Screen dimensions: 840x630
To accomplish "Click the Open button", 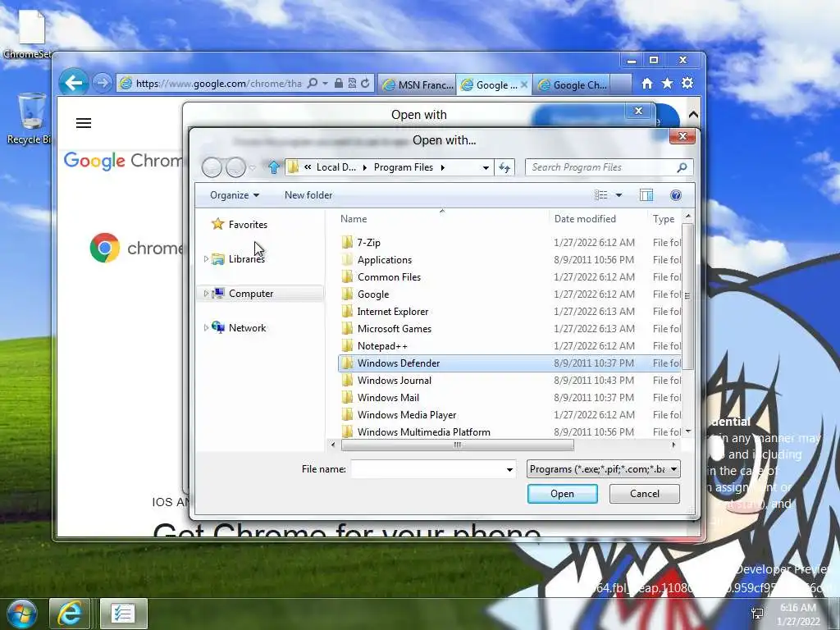I will point(563,493).
